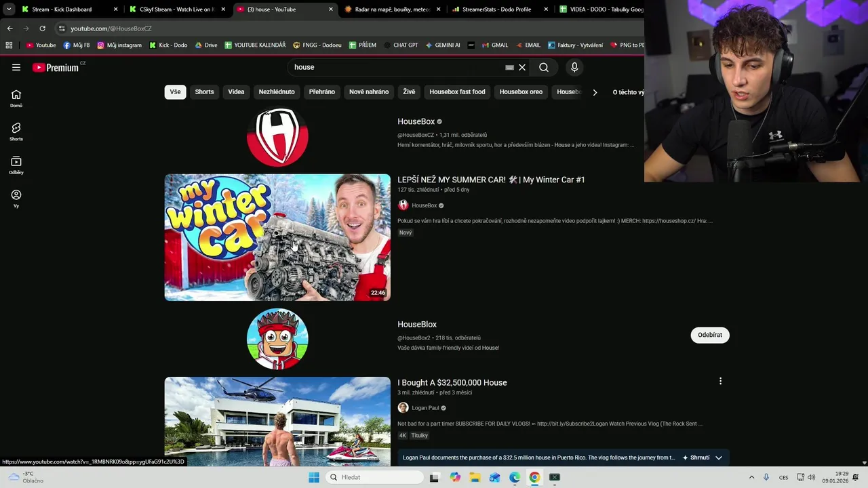Open GMAIL bookmark
The image size is (868, 488).
click(495, 45)
